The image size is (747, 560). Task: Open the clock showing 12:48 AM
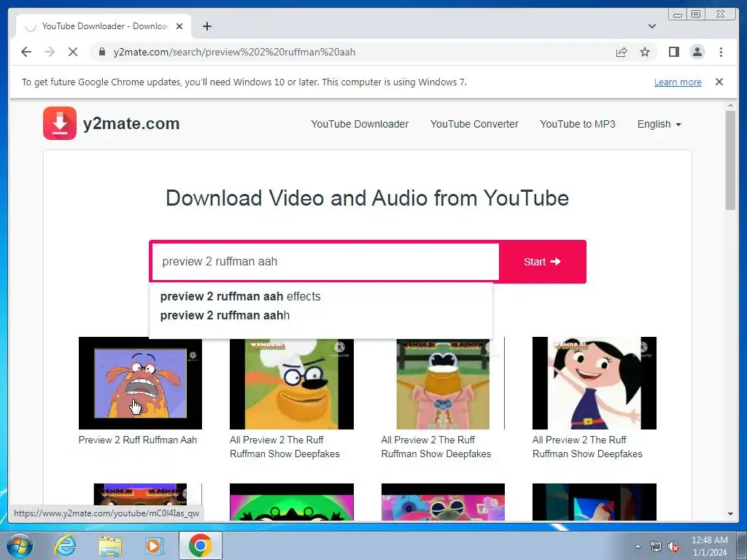709,546
